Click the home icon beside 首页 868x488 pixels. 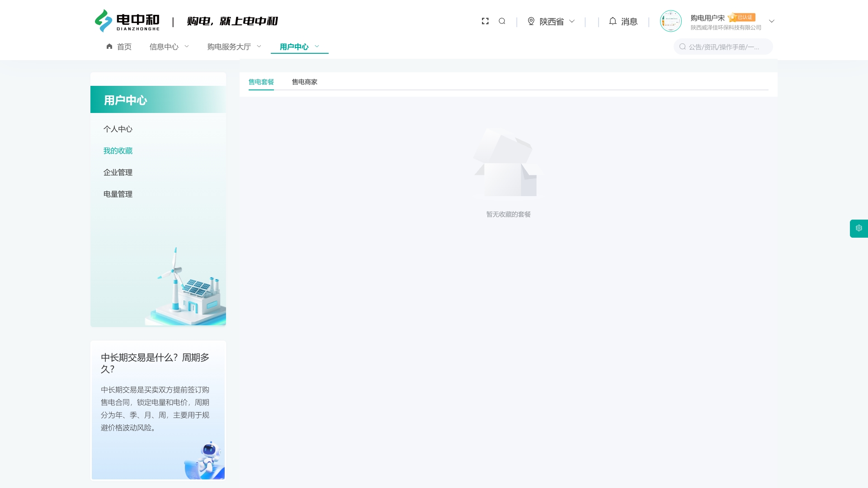pyautogui.click(x=109, y=46)
